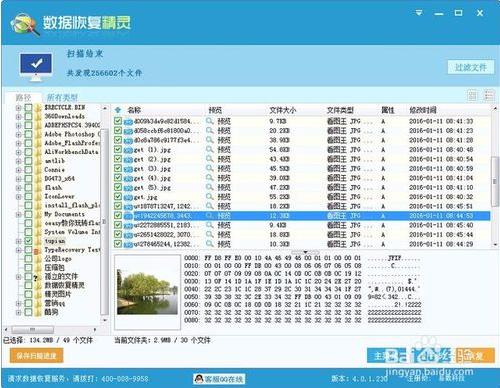
Task: Expand the flash tree node
Action: [19, 188]
